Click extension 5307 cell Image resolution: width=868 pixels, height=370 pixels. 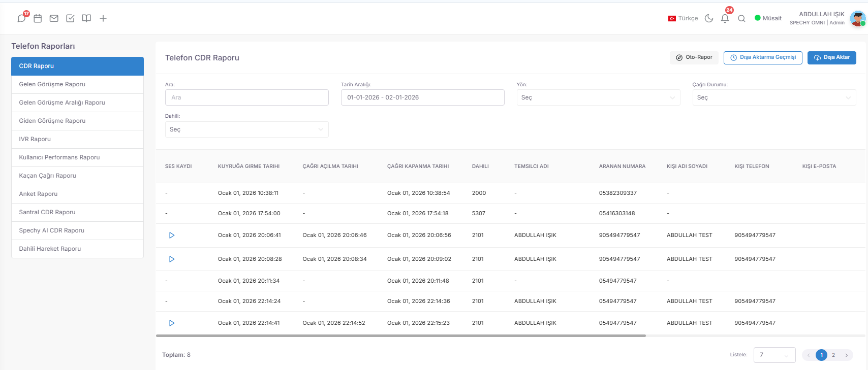[478, 213]
